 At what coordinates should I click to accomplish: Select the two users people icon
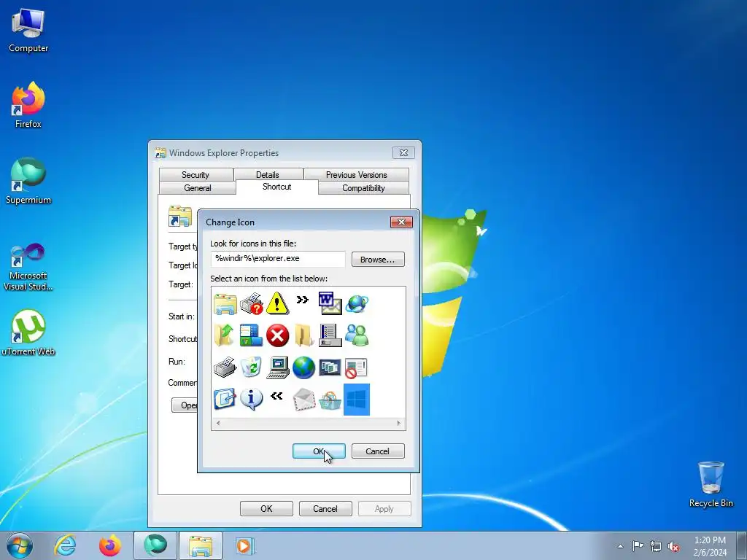357,335
